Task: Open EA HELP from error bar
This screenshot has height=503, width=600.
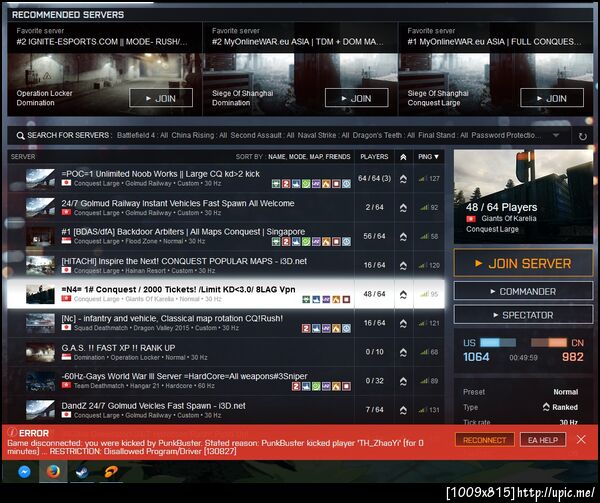Action: (x=543, y=440)
